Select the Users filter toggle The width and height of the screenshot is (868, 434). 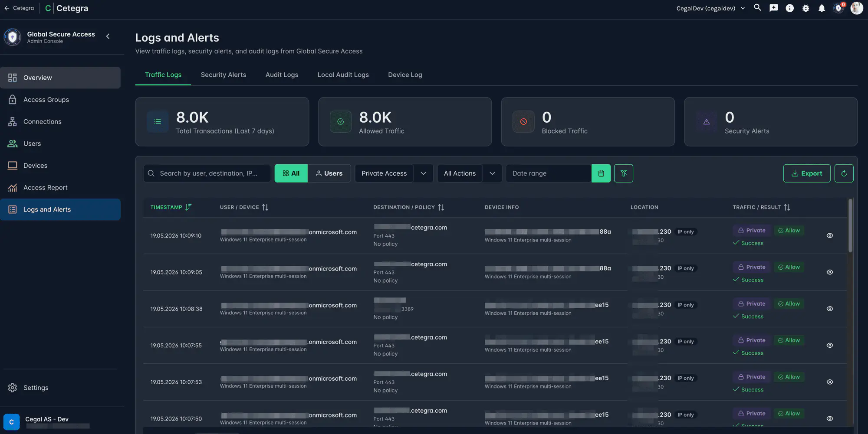(329, 173)
